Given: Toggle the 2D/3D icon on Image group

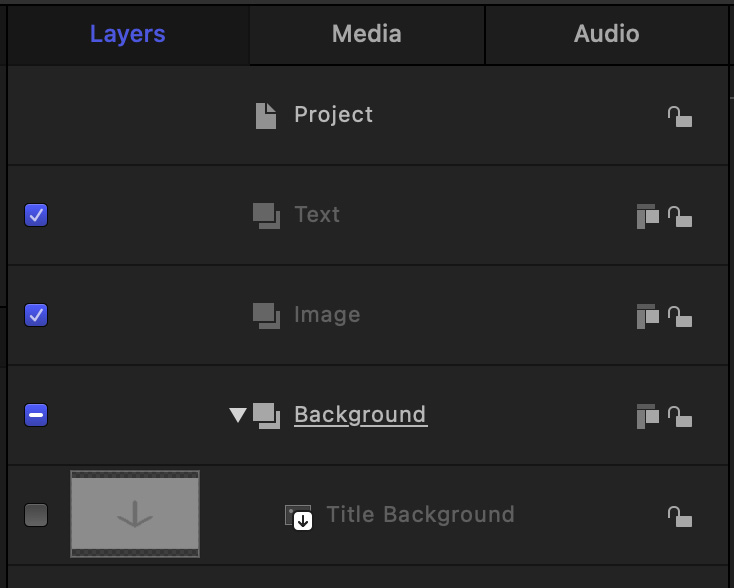Looking at the screenshot, I should click(648, 316).
